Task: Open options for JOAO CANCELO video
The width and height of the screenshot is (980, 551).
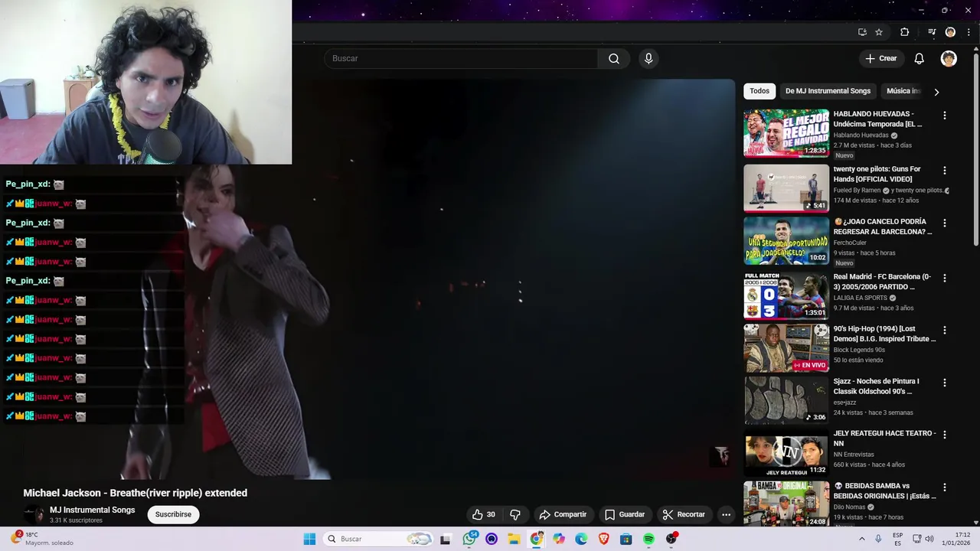Action: [x=944, y=223]
